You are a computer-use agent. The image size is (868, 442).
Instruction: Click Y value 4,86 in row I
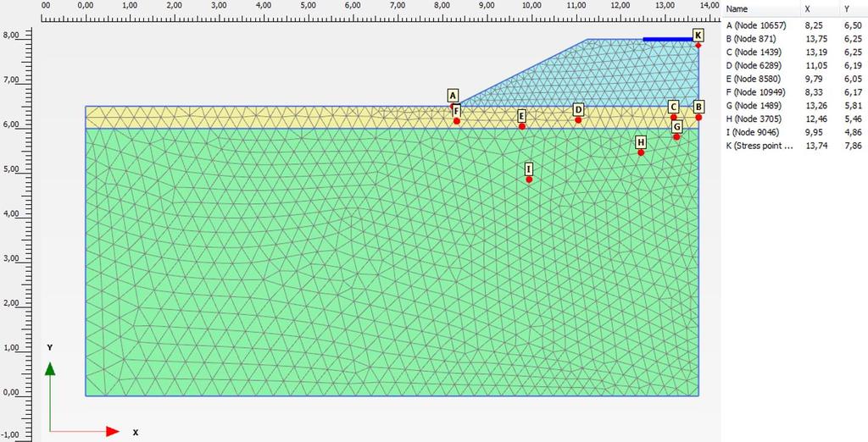[852, 132]
